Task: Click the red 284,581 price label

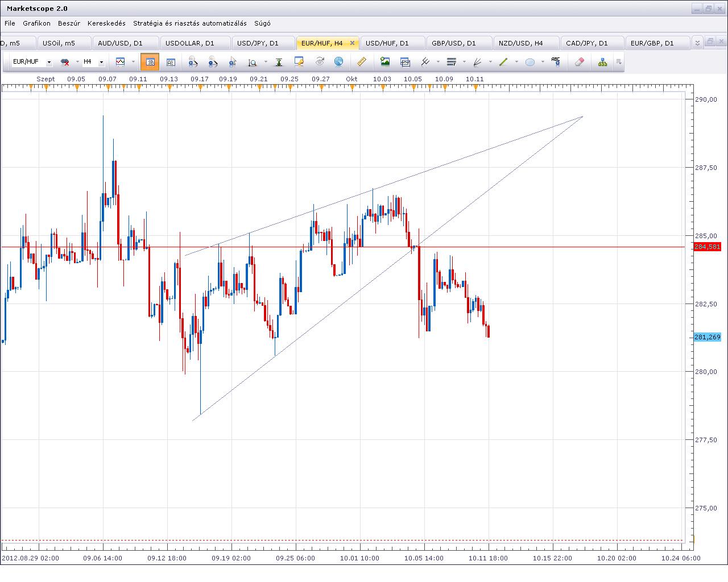Action: click(x=707, y=247)
